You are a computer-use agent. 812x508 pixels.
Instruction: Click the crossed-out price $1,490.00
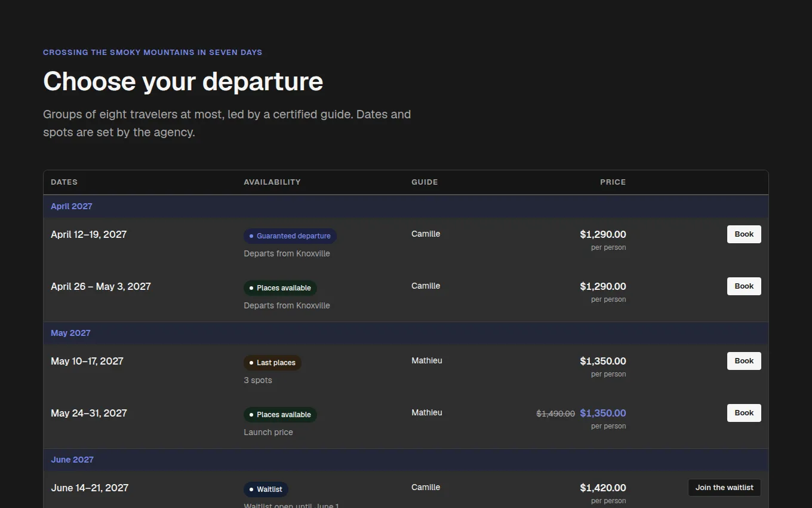[x=556, y=414]
